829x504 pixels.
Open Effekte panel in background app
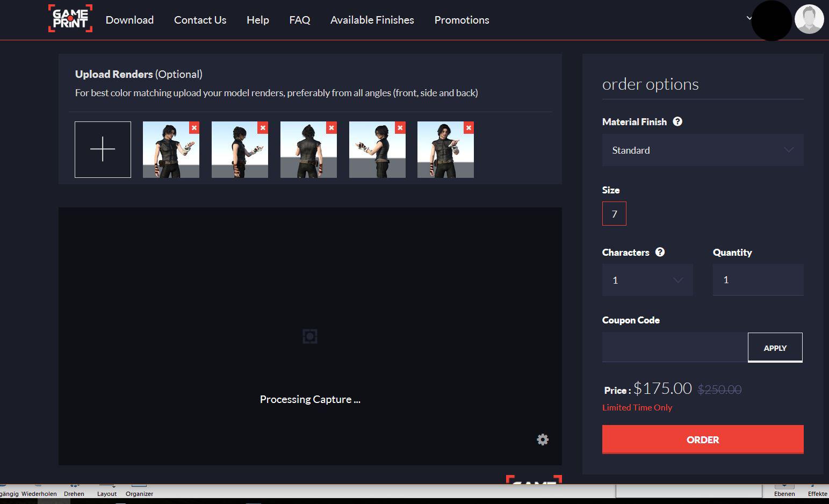click(x=818, y=494)
